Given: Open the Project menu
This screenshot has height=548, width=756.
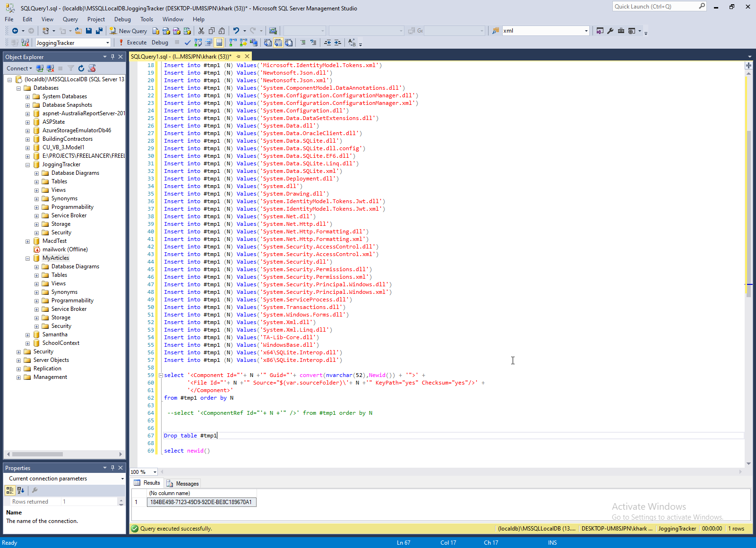Looking at the screenshot, I should [x=96, y=19].
